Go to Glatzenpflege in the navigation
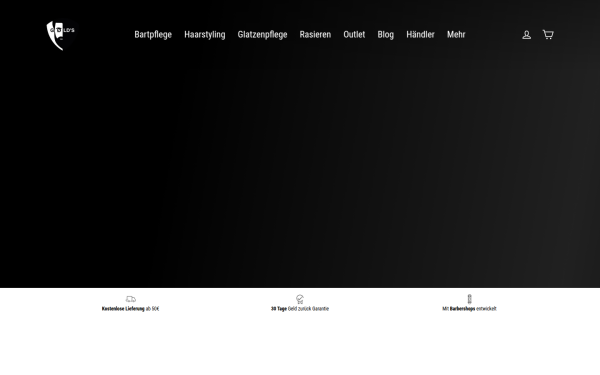Viewport: 600px width, 375px height. tap(262, 35)
